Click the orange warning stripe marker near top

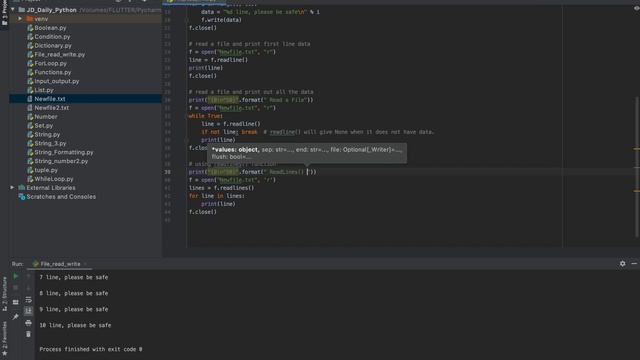tap(636, 149)
